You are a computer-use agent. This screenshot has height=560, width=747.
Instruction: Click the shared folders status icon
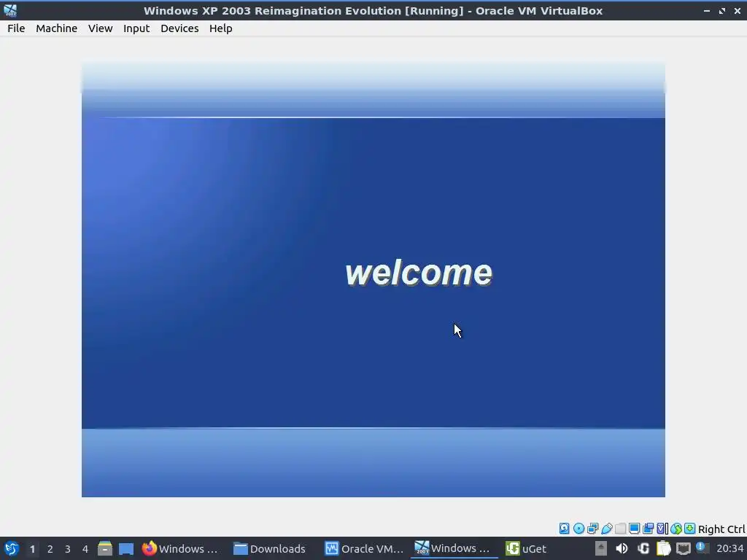click(x=620, y=529)
